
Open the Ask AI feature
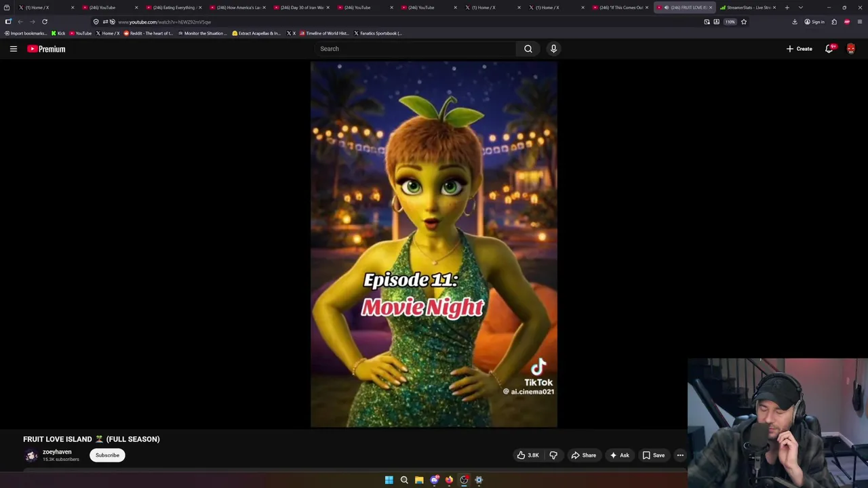pos(619,455)
